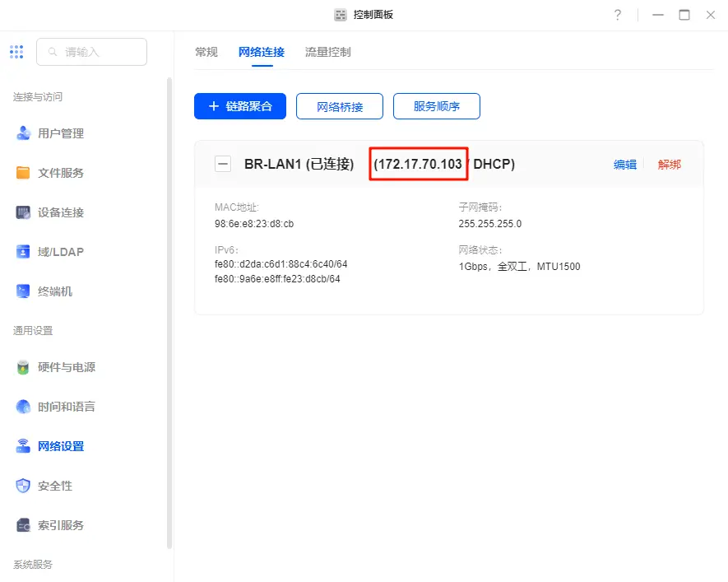Open the index service icon
Viewport: 728px width, 582px height.
(x=24, y=525)
